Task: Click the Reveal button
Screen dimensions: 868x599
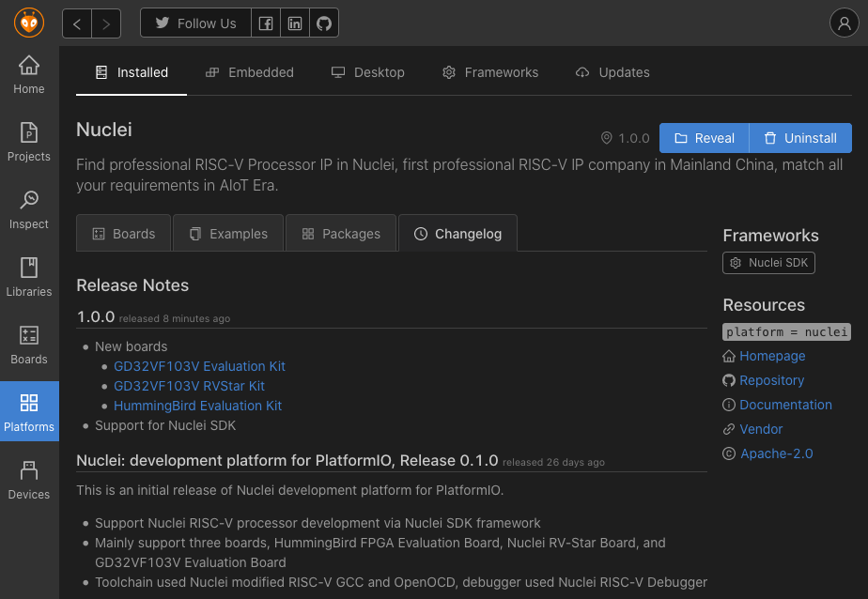Action: click(x=705, y=138)
